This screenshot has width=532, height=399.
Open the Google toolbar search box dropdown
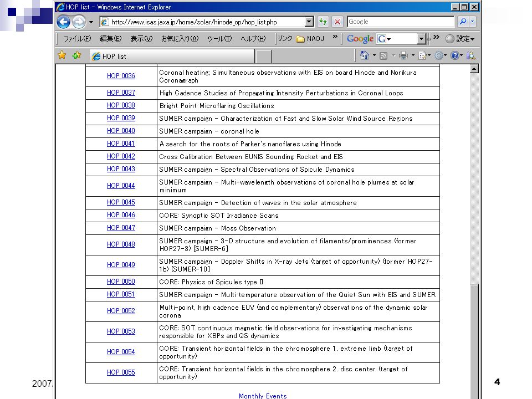tap(421, 39)
